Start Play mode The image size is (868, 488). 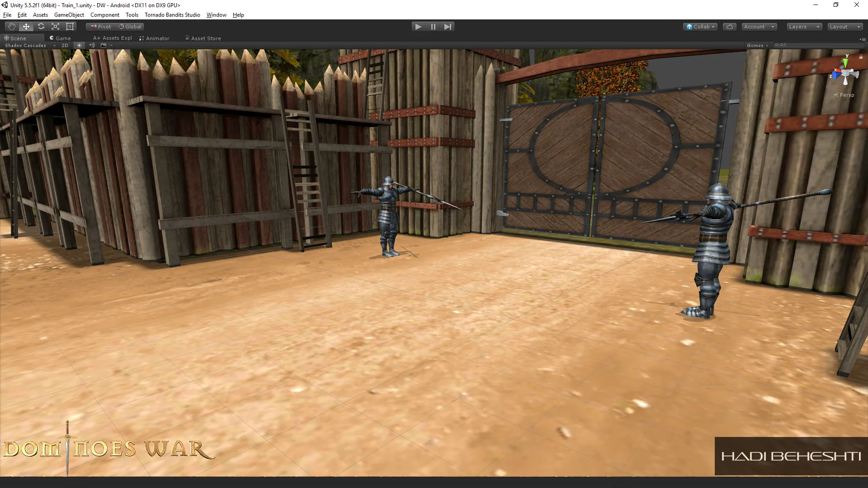(x=419, y=27)
